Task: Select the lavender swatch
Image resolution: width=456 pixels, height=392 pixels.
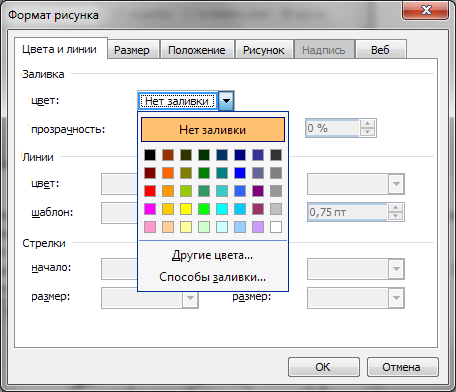Action: [x=258, y=227]
